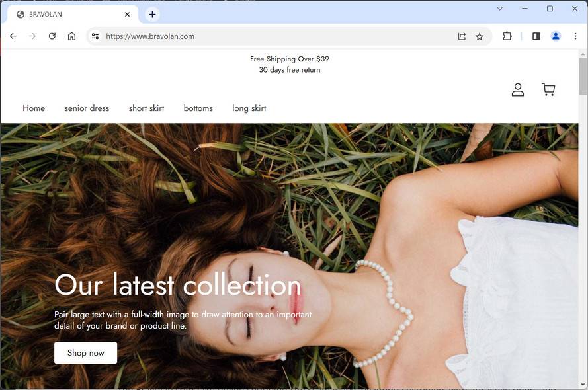Click the Free Shipping Over $39 text
Viewport: 588px width, 390px height.
point(290,59)
